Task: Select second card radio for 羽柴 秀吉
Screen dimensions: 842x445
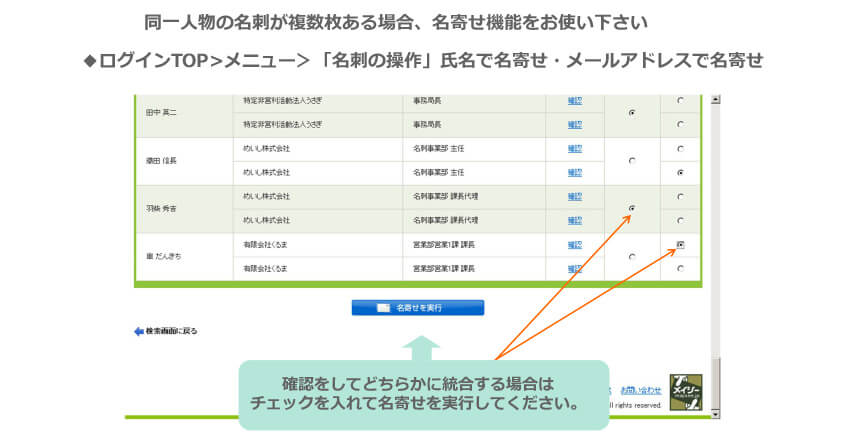Action: point(680,220)
